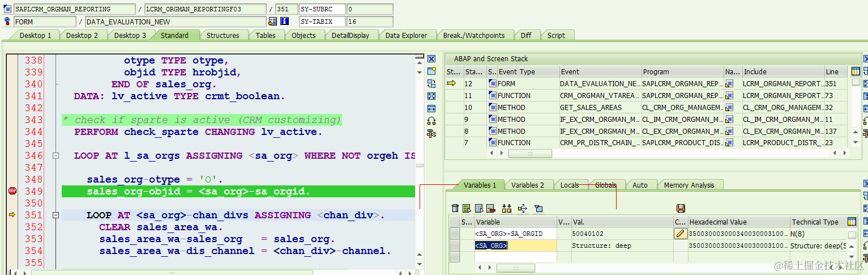Click the Event Type column header

[x=528, y=72]
